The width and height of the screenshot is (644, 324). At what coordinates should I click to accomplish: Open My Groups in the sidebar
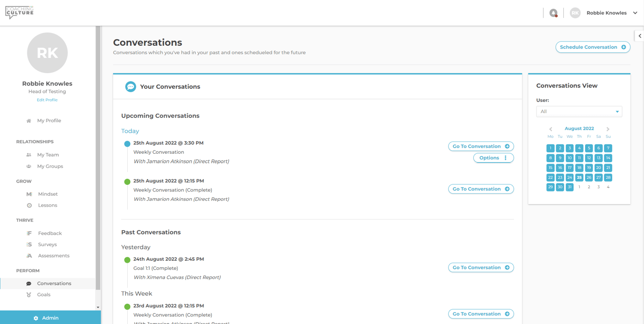50,166
